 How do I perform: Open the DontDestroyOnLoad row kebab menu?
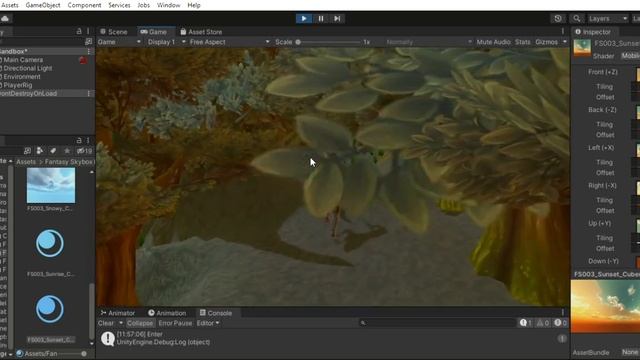coord(89,93)
